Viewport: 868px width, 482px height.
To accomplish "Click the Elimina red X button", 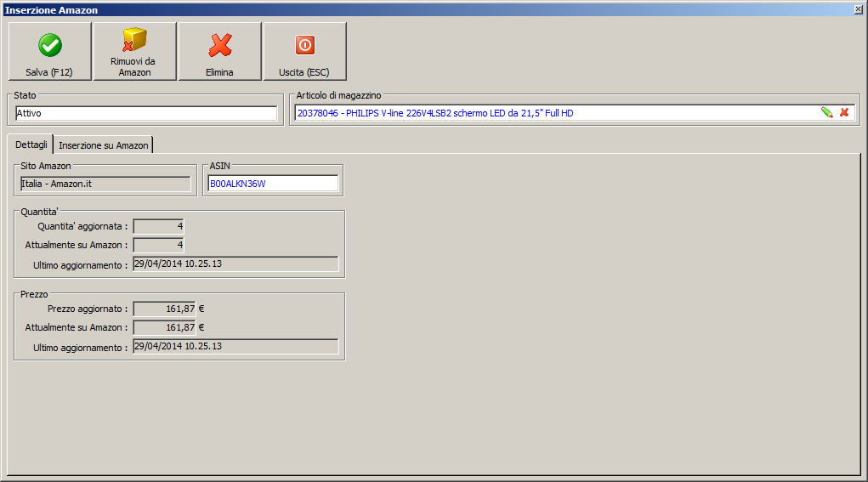I will (220, 52).
